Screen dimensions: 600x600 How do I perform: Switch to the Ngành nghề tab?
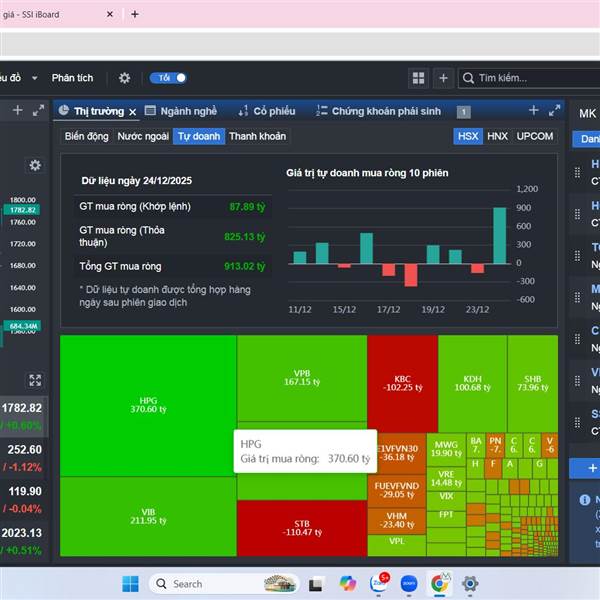click(181, 111)
